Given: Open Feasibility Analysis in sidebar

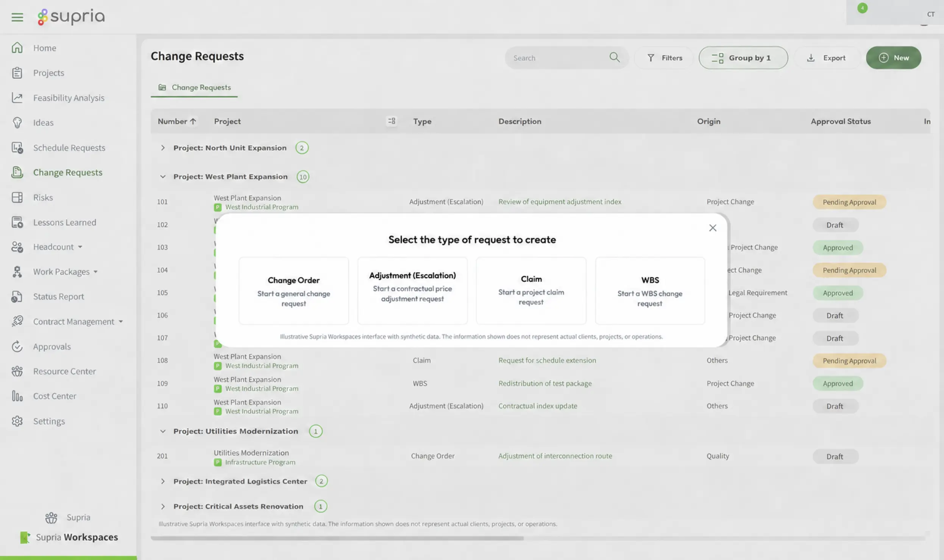Looking at the screenshot, I should pyautogui.click(x=69, y=98).
